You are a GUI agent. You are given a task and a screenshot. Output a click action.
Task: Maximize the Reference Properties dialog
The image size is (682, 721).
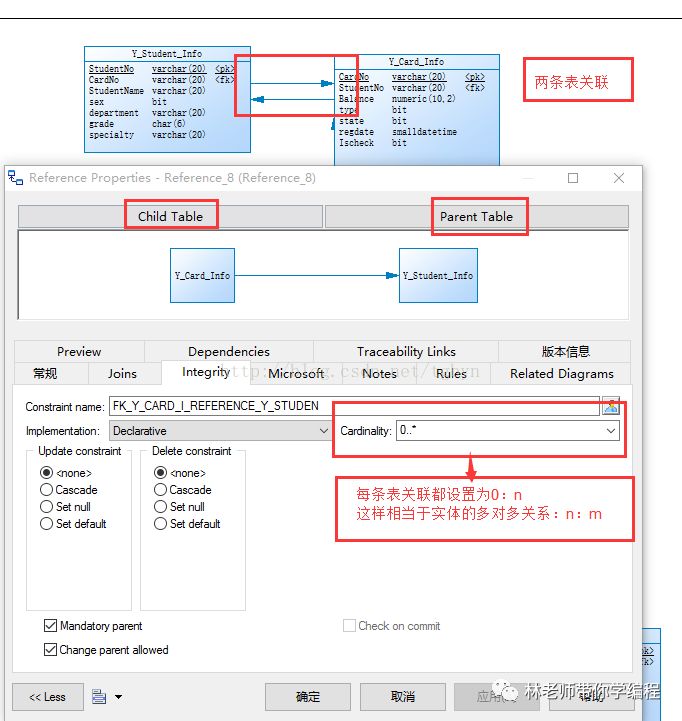coord(573,178)
